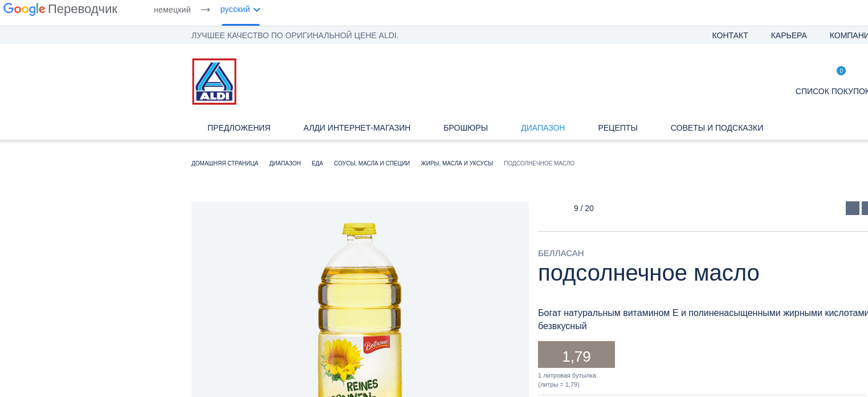This screenshot has width=868, height=397.
Task: Select the ДИАПАЗОН menu item
Action: [543, 128]
